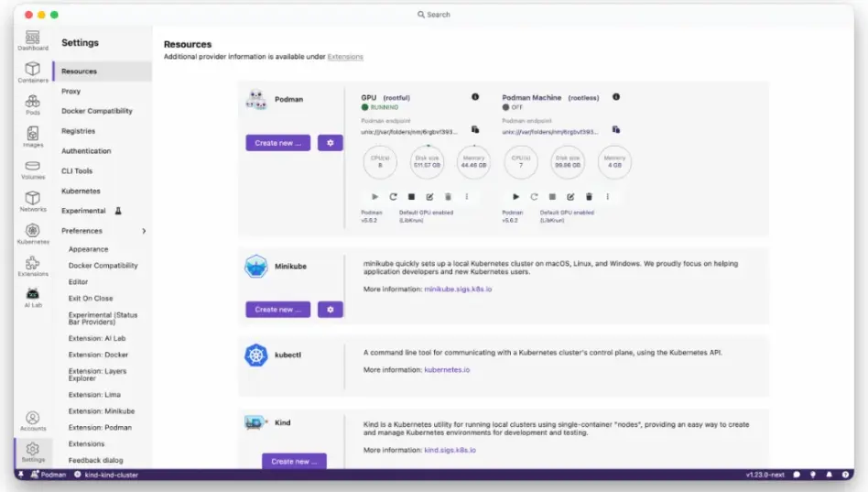Edit the rootless Podman Machine
The image size is (868, 492).
[570, 197]
